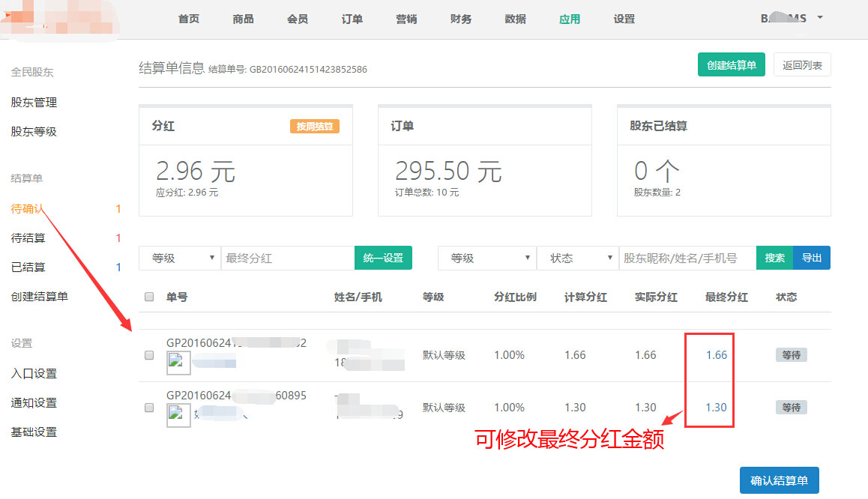The image size is (868, 499).
Task: Check the first settlement row checkbox
Action: [x=148, y=356]
